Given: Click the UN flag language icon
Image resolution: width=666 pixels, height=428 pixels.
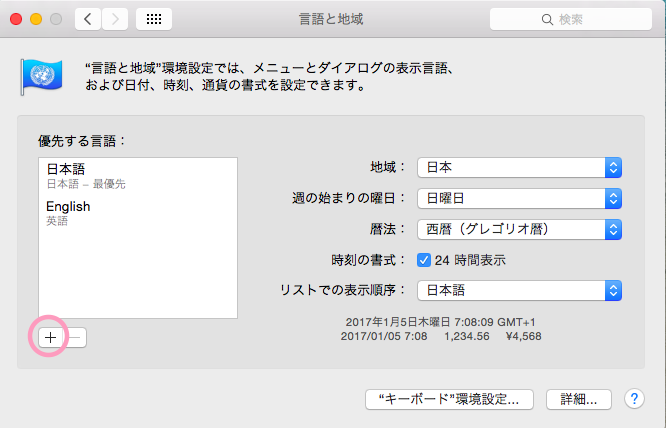Looking at the screenshot, I should tap(42, 77).
